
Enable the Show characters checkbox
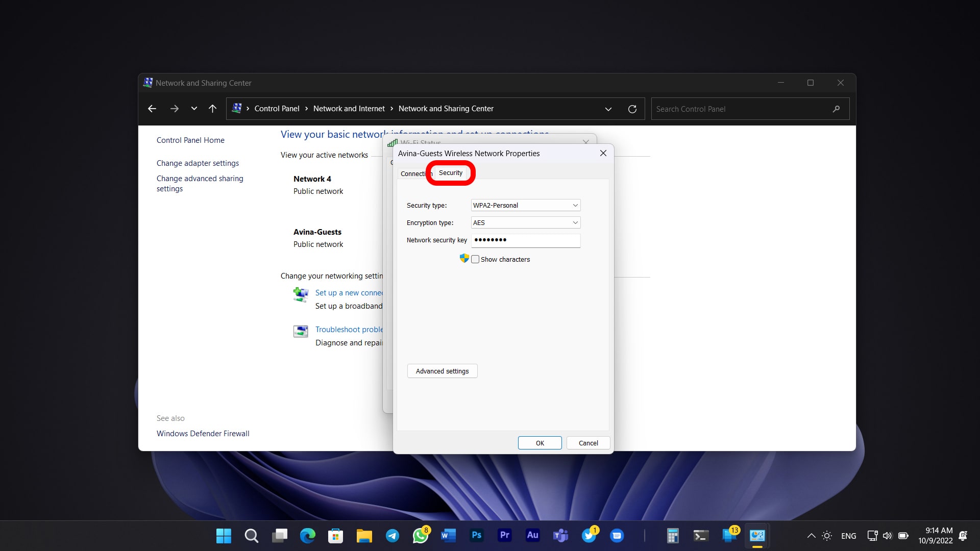tap(475, 259)
